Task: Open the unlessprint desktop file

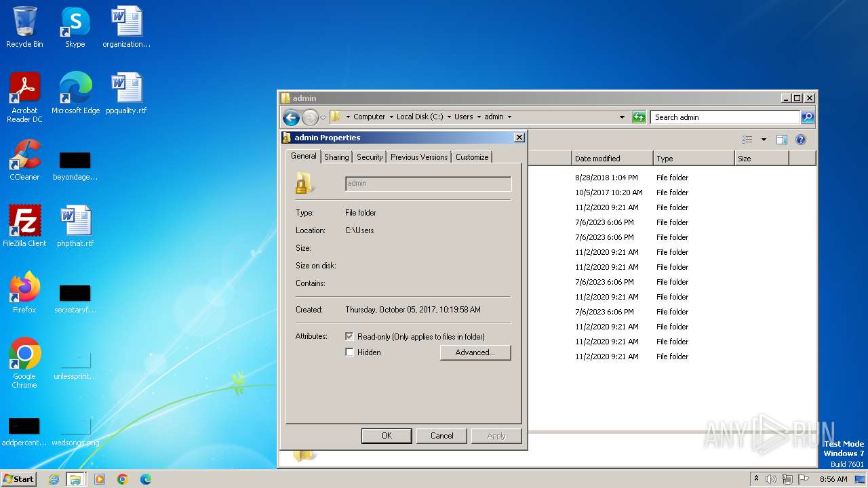Action: coord(75,365)
